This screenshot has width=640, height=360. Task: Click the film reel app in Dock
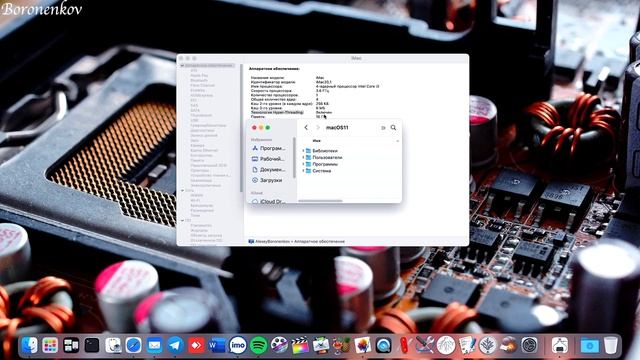[x=279, y=346]
